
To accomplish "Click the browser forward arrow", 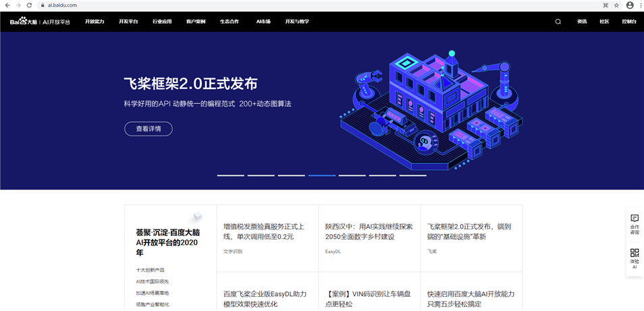I will point(18,5).
